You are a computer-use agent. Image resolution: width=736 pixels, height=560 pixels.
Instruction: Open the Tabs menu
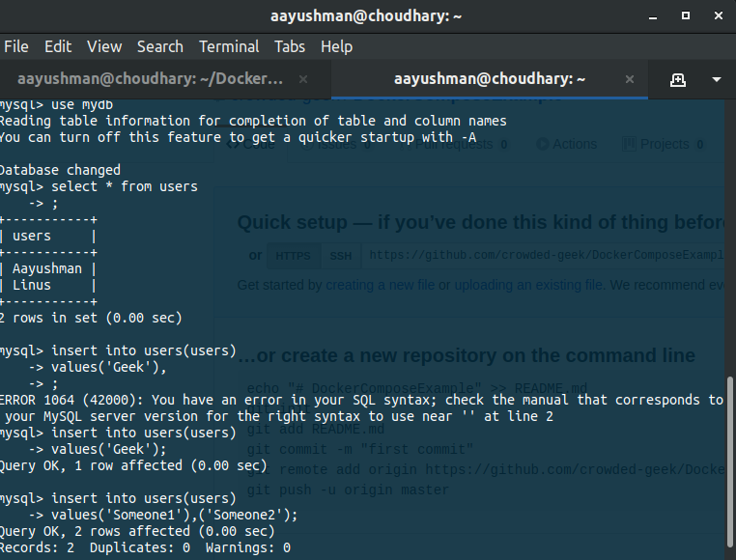(x=290, y=47)
